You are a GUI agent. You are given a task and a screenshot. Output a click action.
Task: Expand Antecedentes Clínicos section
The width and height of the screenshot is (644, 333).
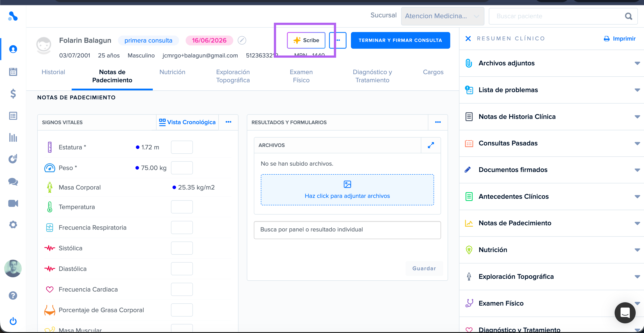pyautogui.click(x=637, y=197)
